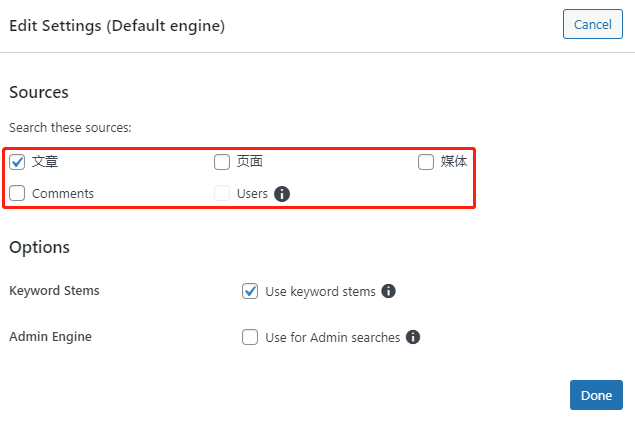Toggle the Users source checkbox
Screen dimensions: 635x421
222,193
